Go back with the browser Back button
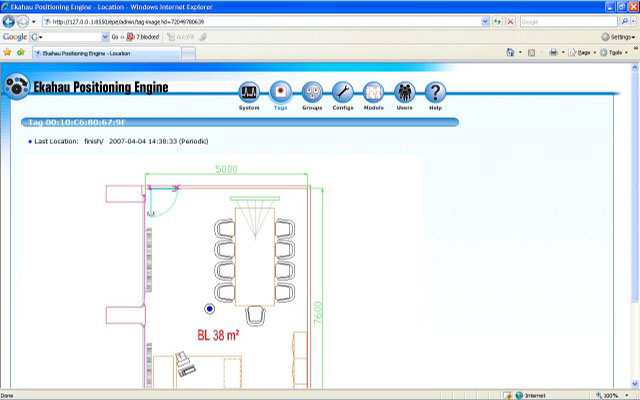Image resolution: width=640 pixels, height=400 pixels. click(x=9, y=21)
